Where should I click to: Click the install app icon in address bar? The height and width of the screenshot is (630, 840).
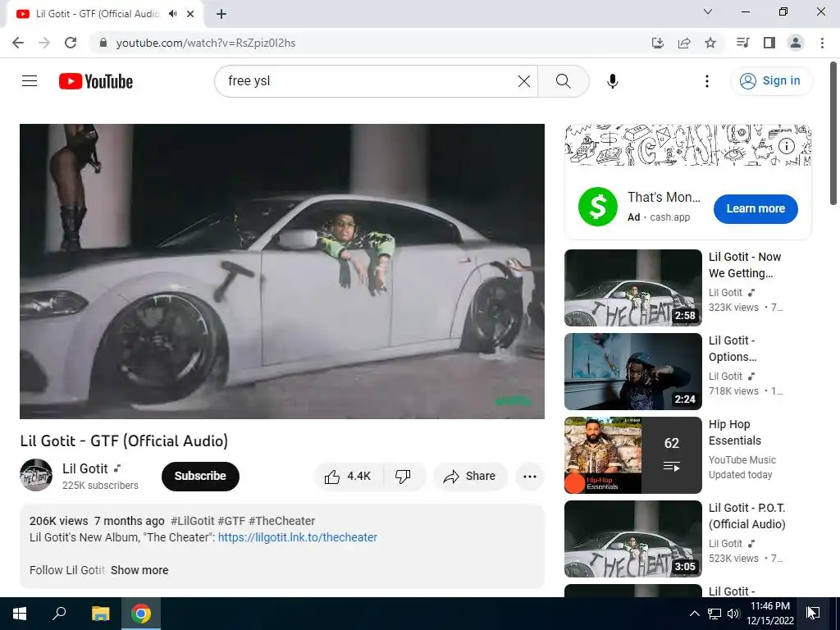tap(658, 43)
